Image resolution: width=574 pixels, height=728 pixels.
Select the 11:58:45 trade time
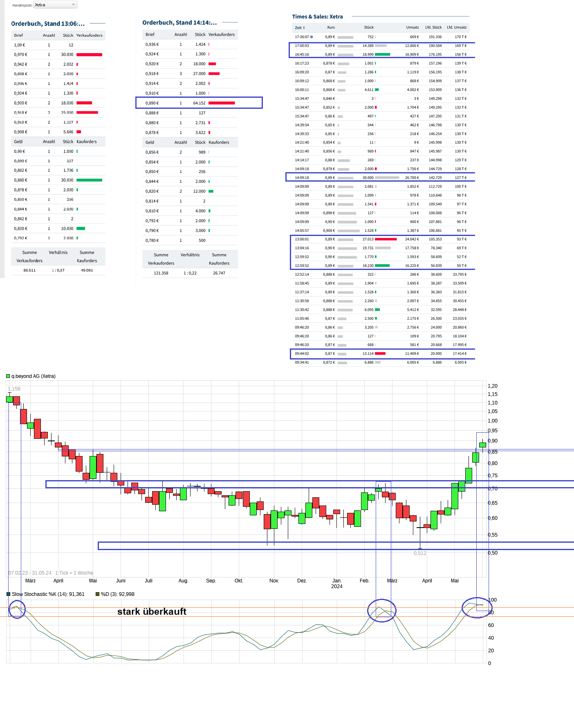(x=302, y=283)
